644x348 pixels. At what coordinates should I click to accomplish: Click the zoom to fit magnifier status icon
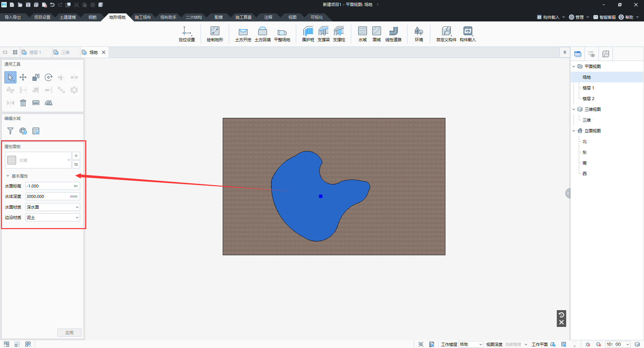421,344
